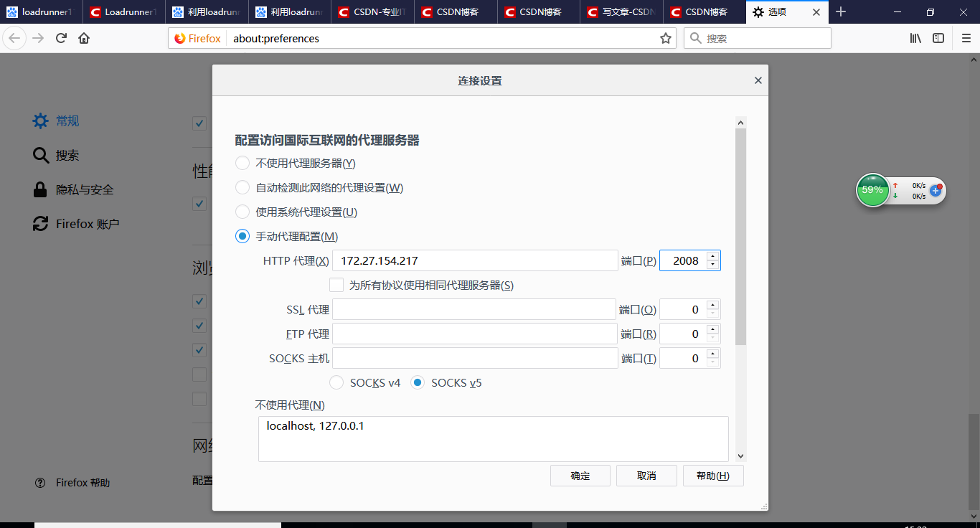Screen dimensions: 980x528
Task: Choose SOCKS v4 radio button
Action: tap(336, 382)
